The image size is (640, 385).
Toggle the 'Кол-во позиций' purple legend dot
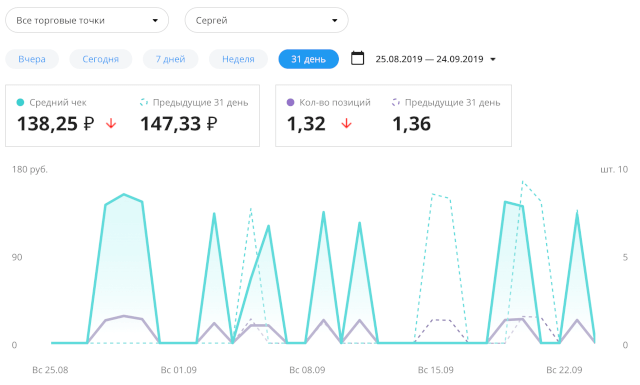click(x=290, y=102)
